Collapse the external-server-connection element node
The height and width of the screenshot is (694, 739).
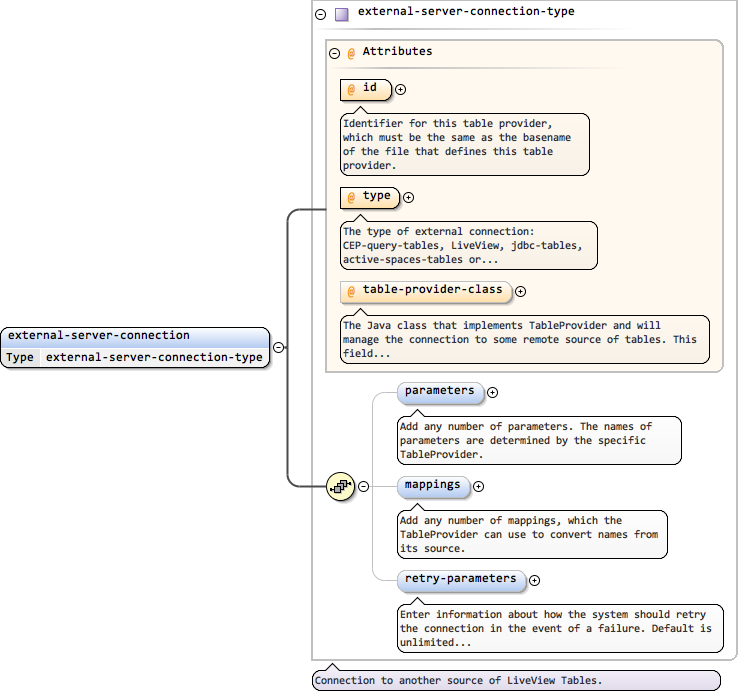(x=279, y=348)
